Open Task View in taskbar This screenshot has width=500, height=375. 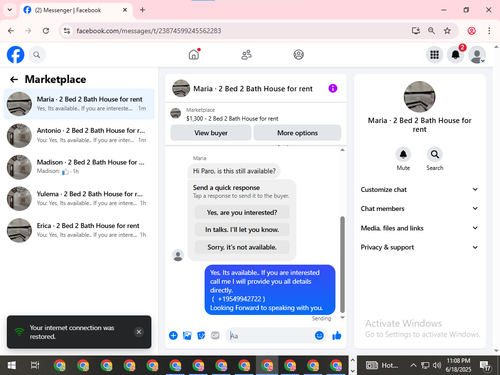(35, 365)
